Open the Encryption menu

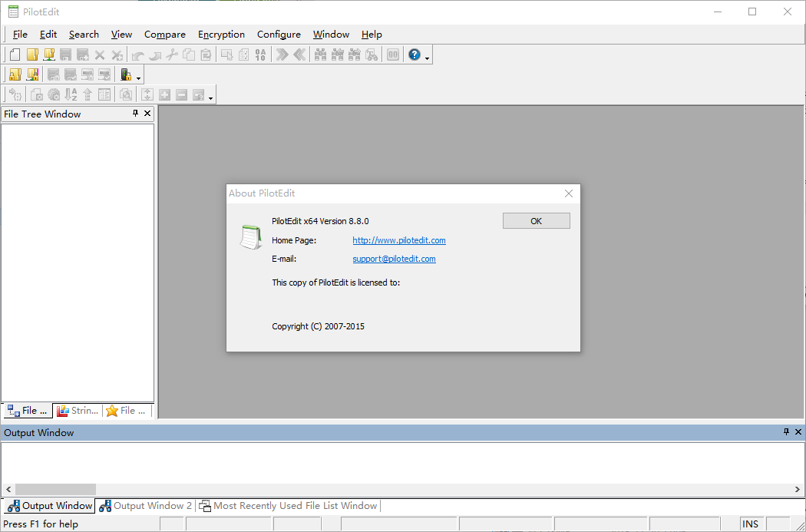[x=221, y=35]
